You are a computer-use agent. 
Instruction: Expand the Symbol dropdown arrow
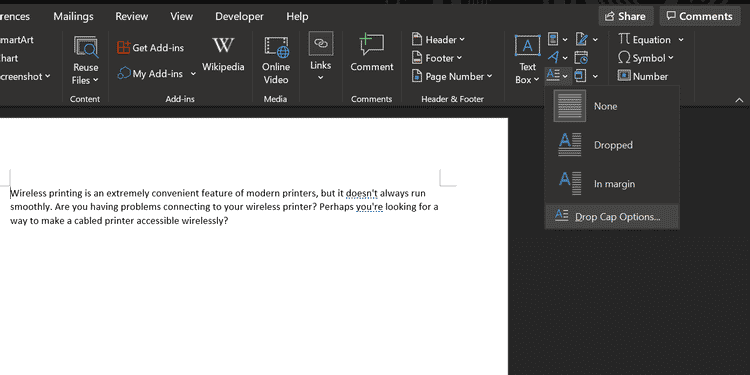pyautogui.click(x=670, y=58)
